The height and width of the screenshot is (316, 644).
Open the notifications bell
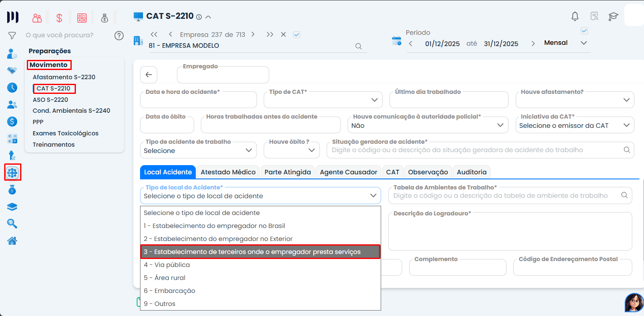tap(575, 16)
